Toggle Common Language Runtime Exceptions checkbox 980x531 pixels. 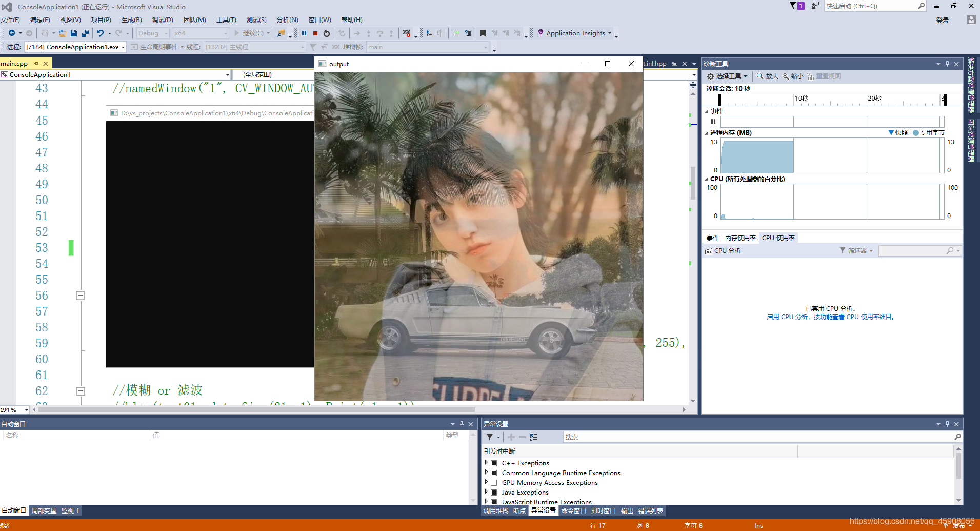[x=494, y=473]
